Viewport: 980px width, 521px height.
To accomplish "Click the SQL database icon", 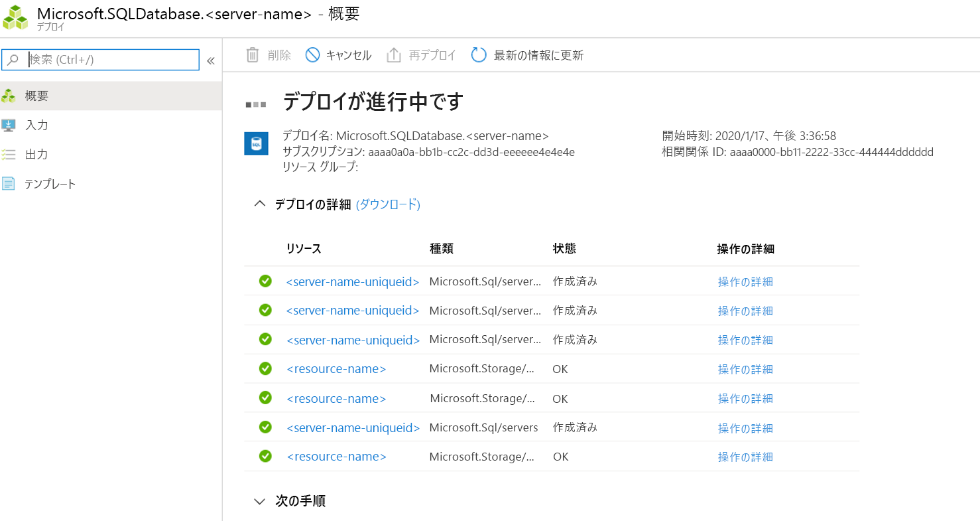I will [256, 143].
